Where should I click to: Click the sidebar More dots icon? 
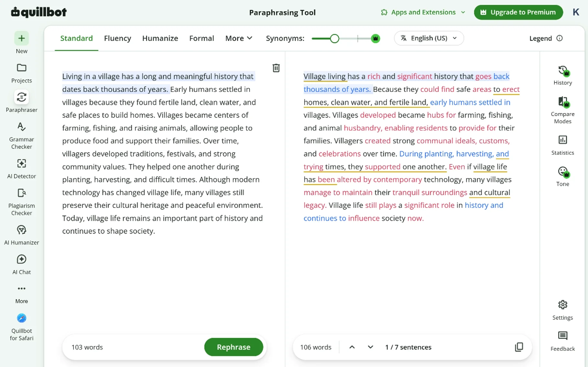[21, 288]
